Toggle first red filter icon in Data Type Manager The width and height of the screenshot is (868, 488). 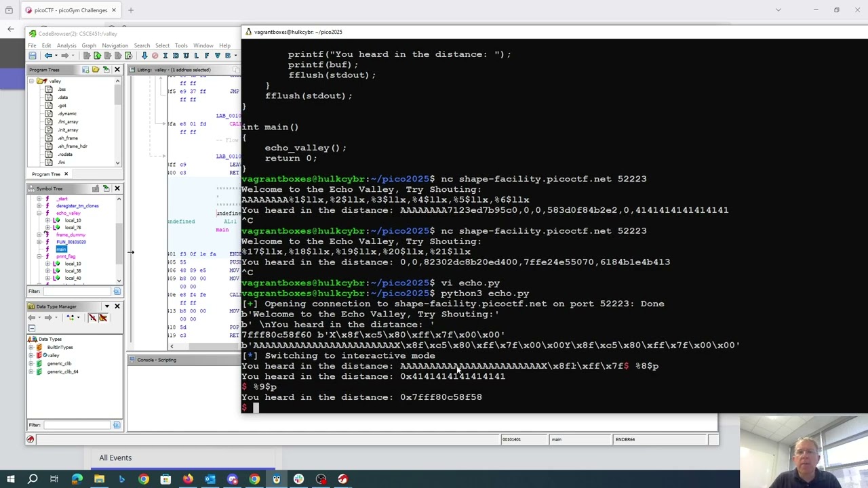93,318
